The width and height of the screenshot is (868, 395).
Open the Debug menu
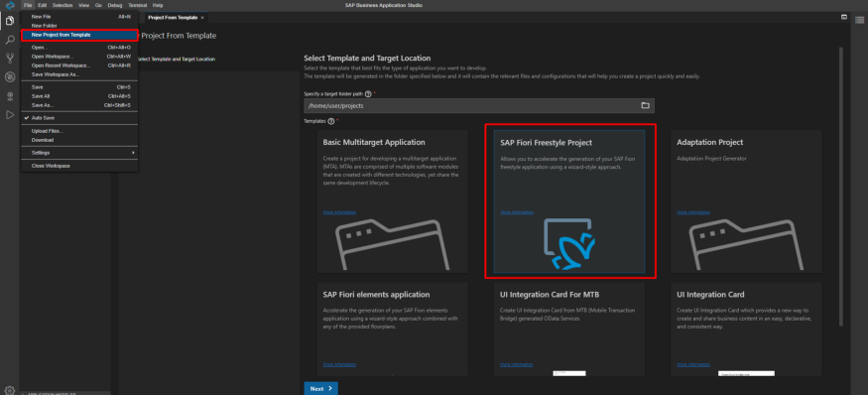115,5
